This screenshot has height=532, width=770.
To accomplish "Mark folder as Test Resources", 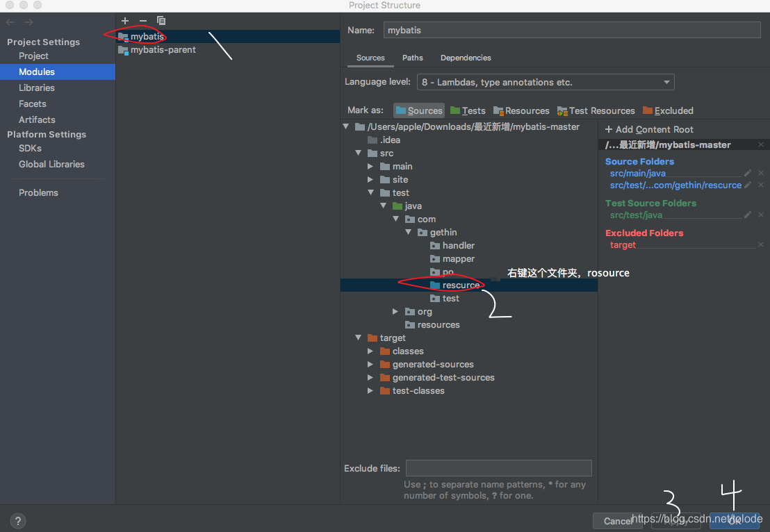I will pos(596,110).
